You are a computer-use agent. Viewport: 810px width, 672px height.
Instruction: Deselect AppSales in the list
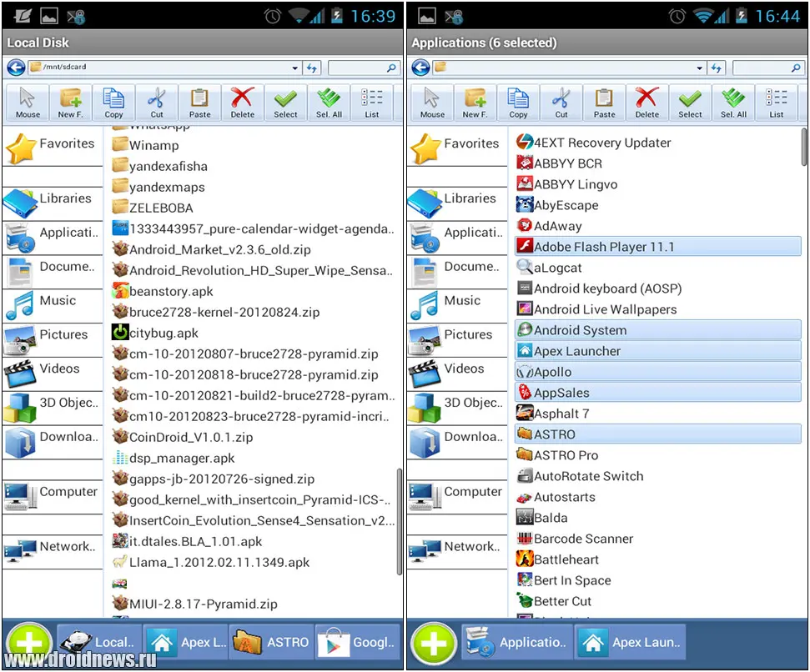click(x=657, y=392)
